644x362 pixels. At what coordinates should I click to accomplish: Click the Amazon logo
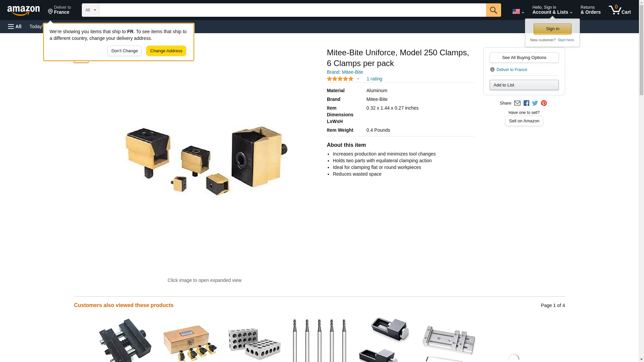[23, 10]
